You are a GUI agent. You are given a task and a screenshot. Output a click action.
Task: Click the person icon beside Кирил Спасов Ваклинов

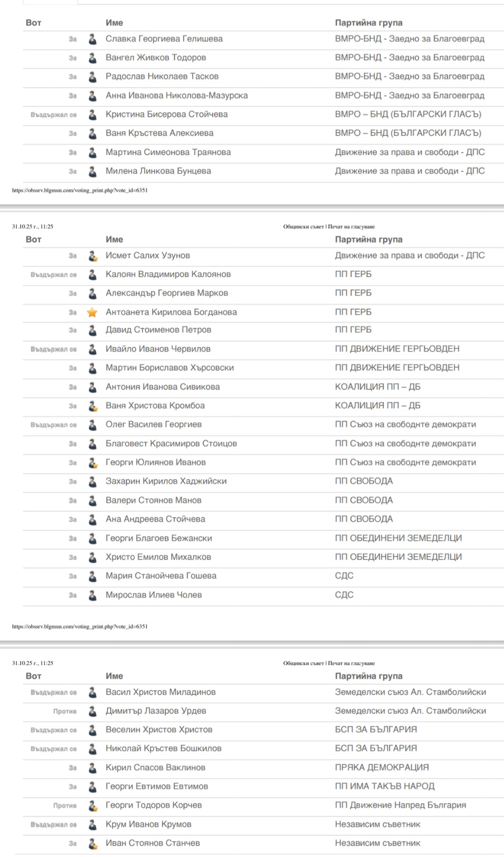click(x=92, y=768)
